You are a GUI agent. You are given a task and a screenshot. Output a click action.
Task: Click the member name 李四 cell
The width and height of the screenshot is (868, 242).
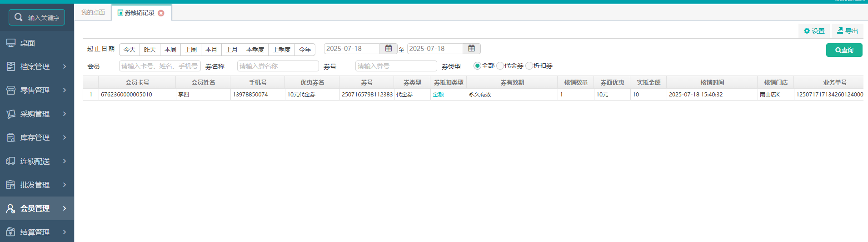(203, 95)
